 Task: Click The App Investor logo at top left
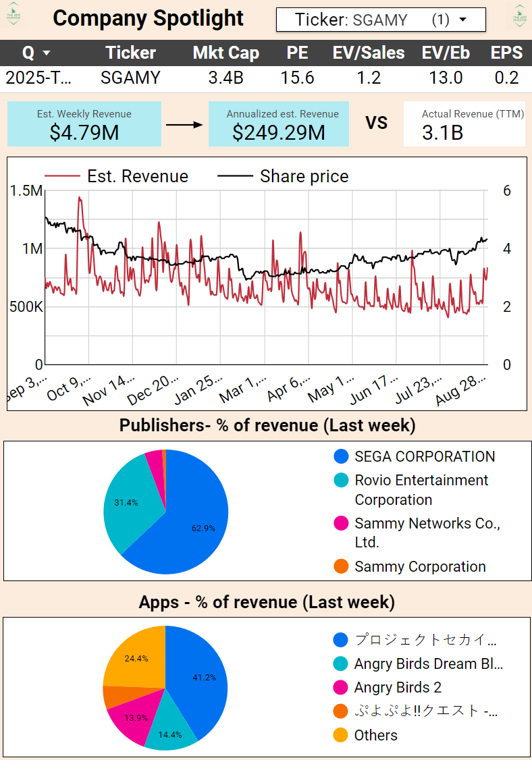(13, 13)
